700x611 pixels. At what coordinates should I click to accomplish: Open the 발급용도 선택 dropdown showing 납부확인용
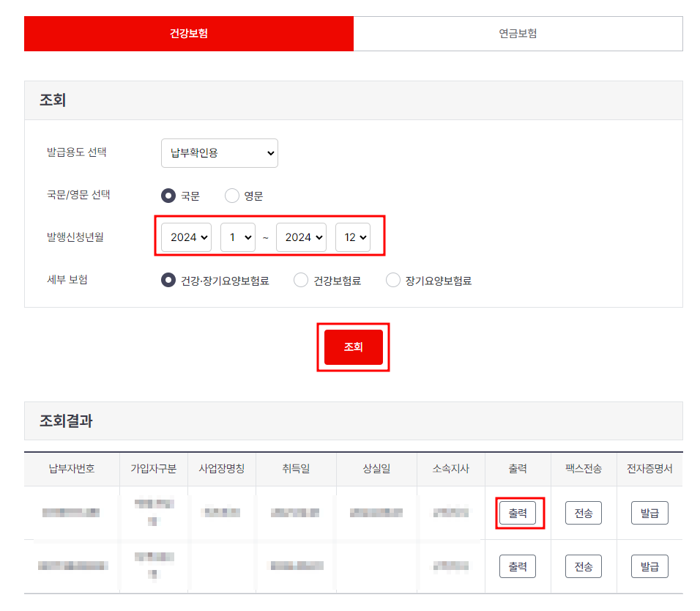[219, 153]
